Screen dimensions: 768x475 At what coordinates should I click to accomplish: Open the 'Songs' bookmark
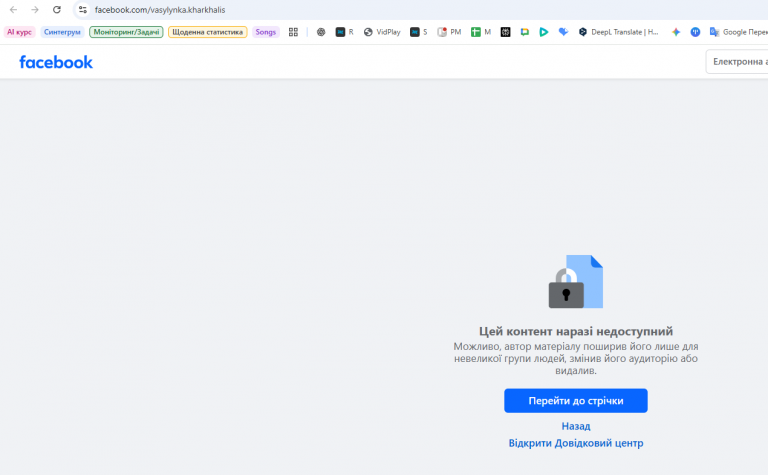tap(265, 32)
